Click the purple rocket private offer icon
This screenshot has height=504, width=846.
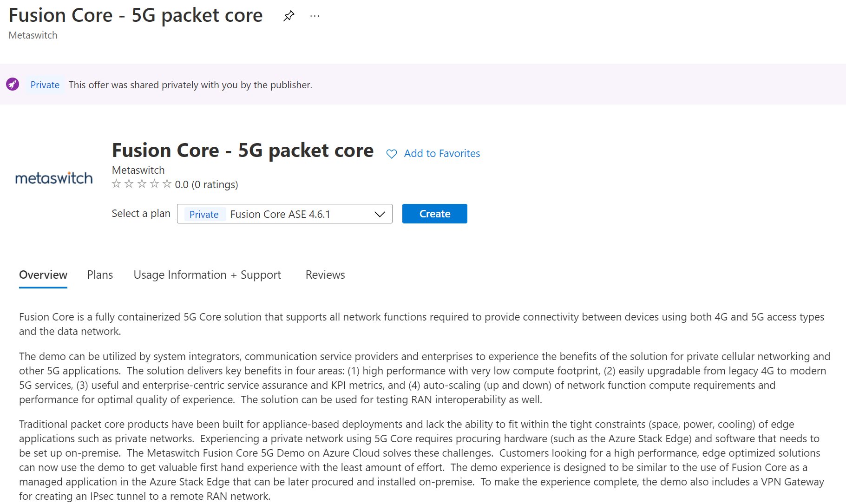13,84
